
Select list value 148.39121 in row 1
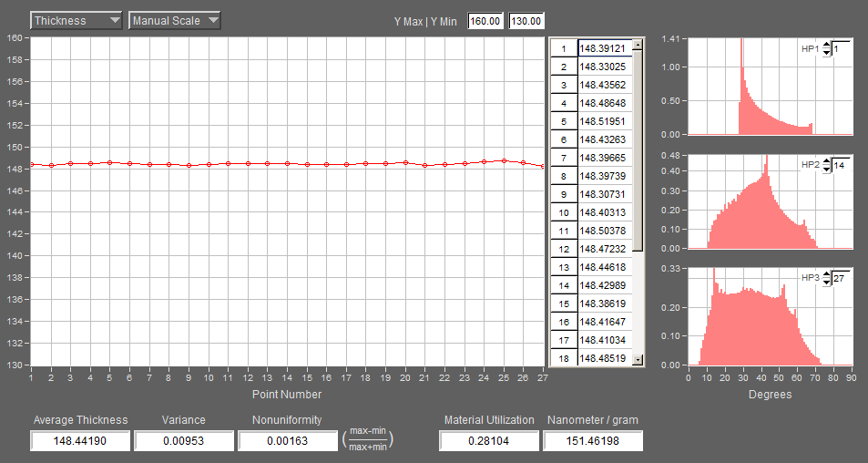point(605,48)
